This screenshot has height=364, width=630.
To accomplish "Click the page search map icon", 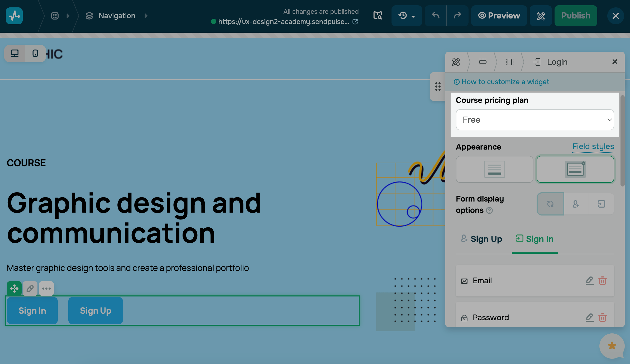I will pyautogui.click(x=378, y=16).
